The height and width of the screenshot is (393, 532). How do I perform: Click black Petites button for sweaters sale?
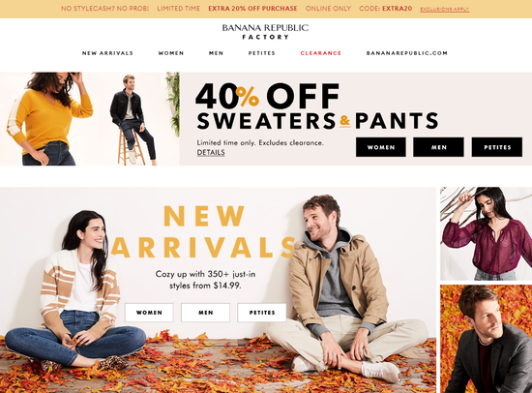tap(497, 147)
